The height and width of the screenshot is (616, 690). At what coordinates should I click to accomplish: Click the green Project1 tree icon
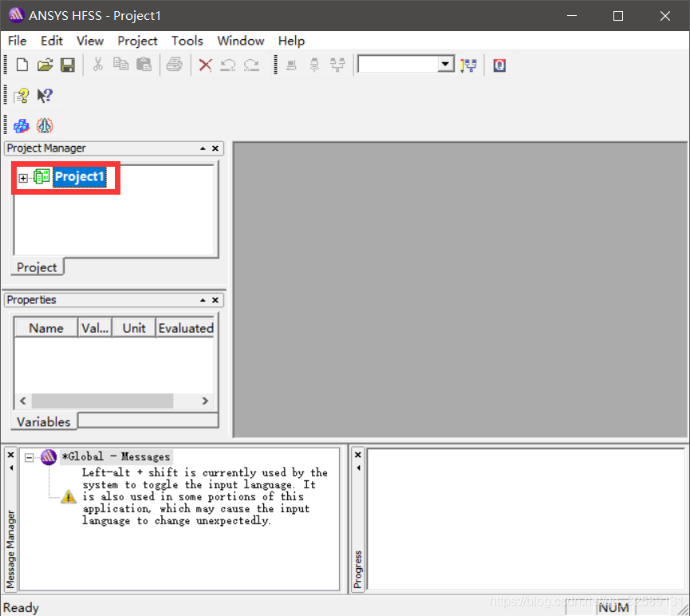[x=41, y=176]
